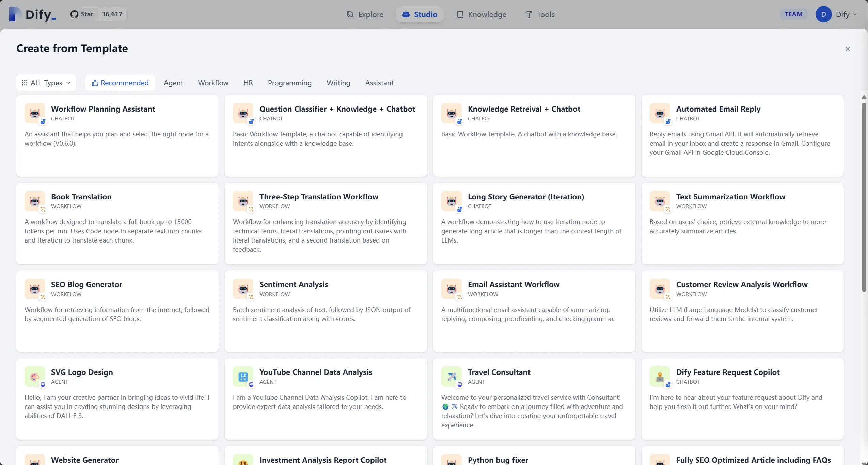
Task: Close the Create from Template dialog
Action: [847, 49]
